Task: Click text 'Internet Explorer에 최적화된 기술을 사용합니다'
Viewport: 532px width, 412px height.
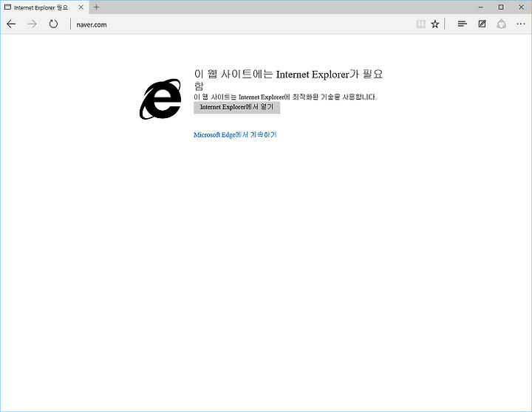Action: tap(307, 97)
